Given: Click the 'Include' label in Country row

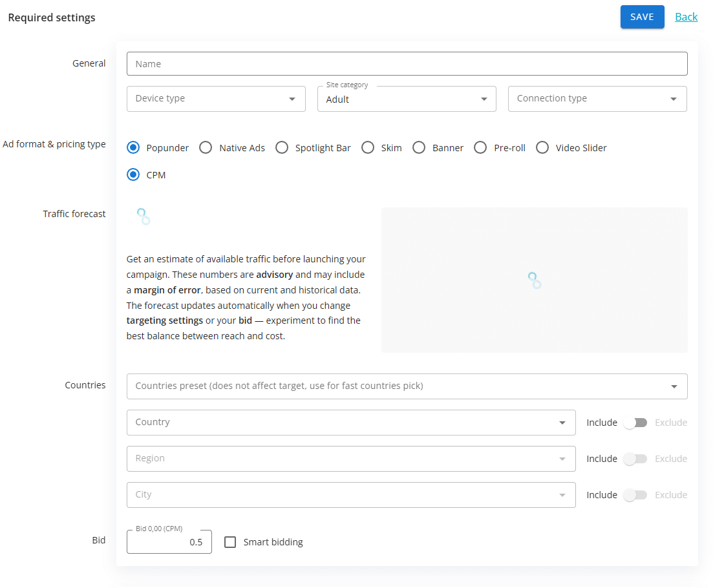Looking at the screenshot, I should click(x=602, y=423).
